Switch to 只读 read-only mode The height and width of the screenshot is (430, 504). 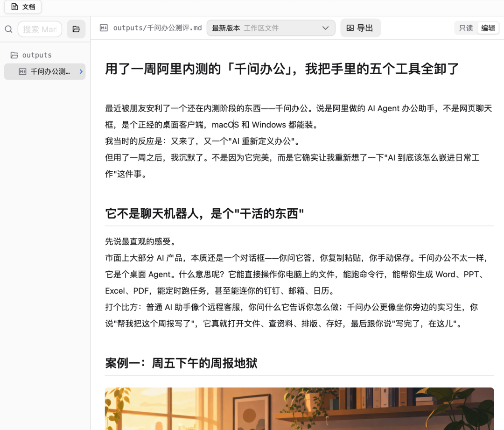tap(466, 28)
